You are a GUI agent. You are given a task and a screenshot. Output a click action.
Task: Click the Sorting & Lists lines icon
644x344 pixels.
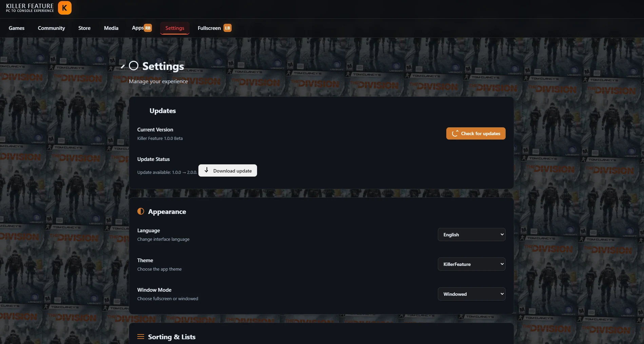coord(141,337)
